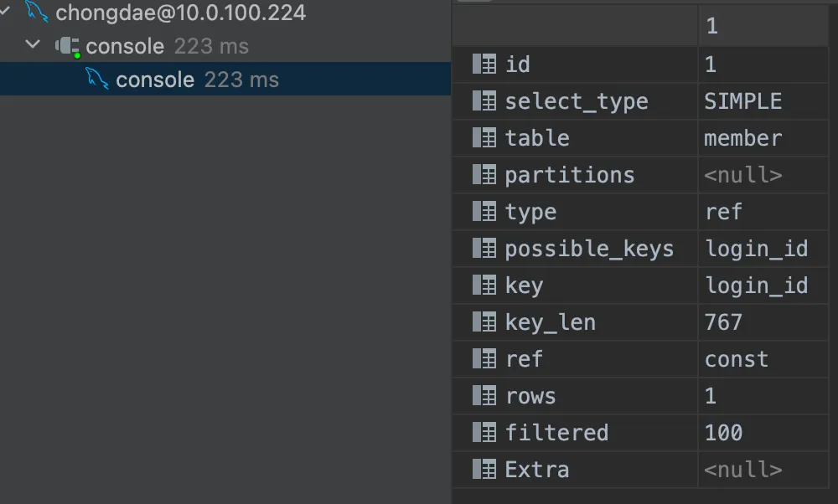Select the type row header
Viewport: 838px width, 504px height.
pyautogui.click(x=530, y=212)
